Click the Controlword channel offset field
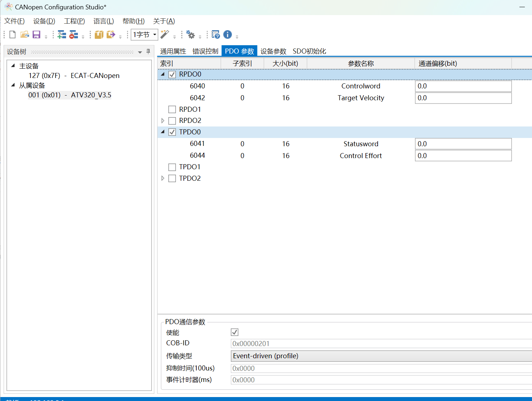 tap(463, 86)
